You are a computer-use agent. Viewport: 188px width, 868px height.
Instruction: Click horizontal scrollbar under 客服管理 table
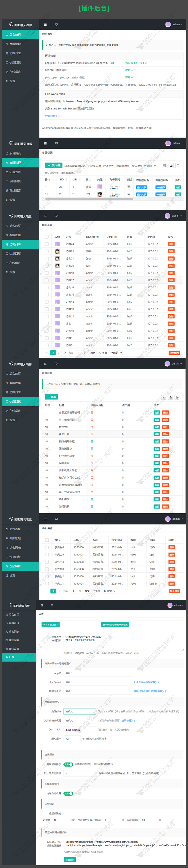click(89, 199)
